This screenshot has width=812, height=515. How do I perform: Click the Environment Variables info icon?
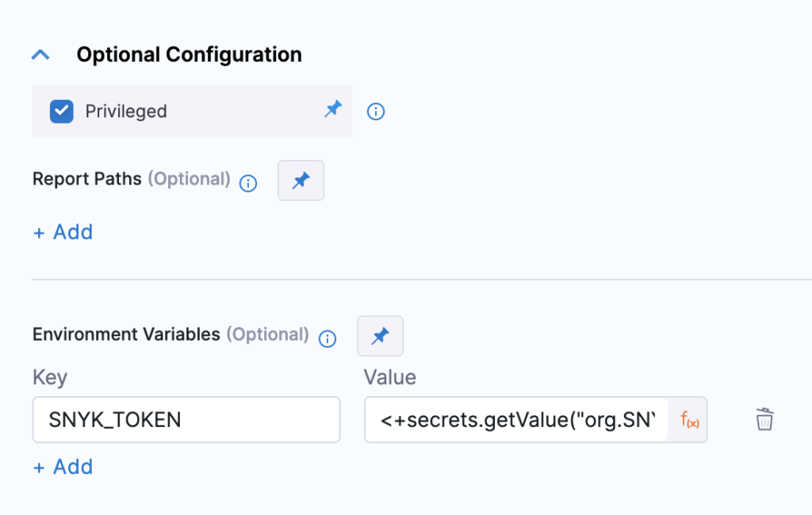(327, 339)
